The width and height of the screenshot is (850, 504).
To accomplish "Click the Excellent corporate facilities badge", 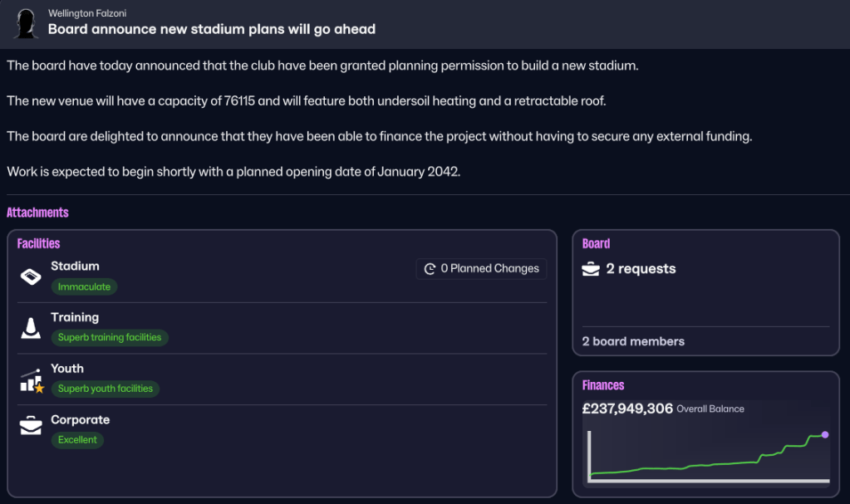I will pyautogui.click(x=77, y=439).
